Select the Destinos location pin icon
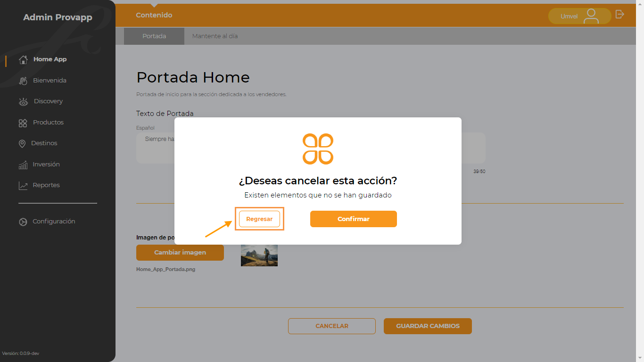Viewport: 644px width, 362px height. [x=22, y=144]
